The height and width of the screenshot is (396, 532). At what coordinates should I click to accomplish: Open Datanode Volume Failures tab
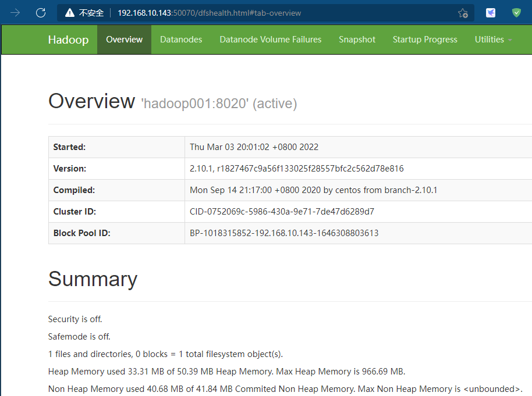(x=271, y=40)
